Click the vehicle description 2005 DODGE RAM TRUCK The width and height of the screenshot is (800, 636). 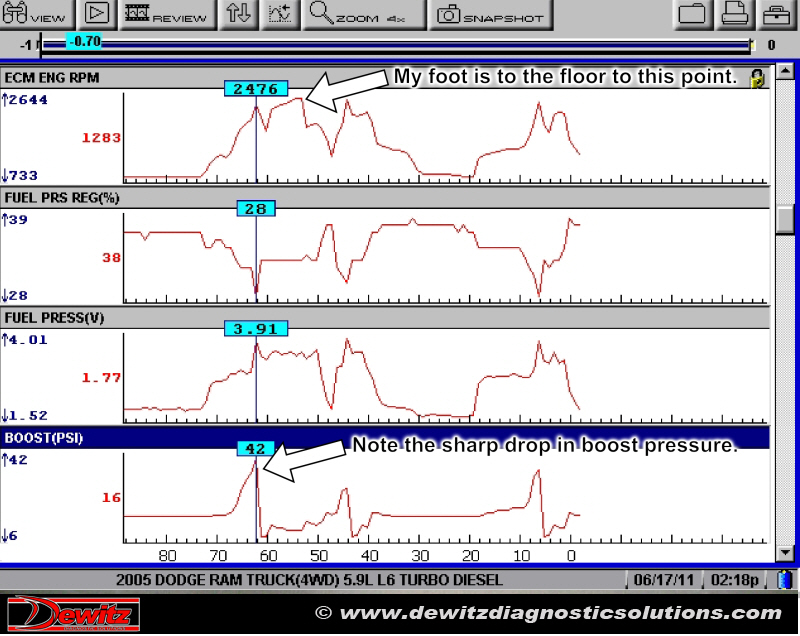(309, 580)
